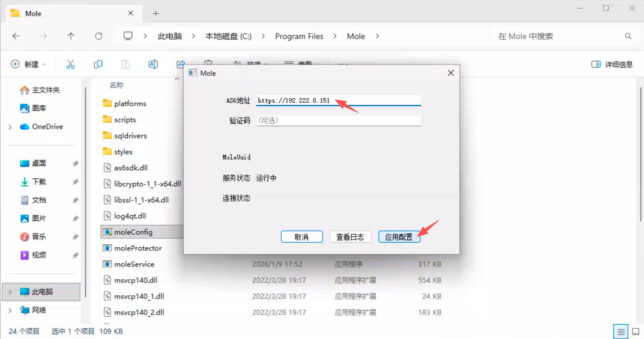Screen dimensions: 644x339
Task: Toggle details pane with 详细信息 icon
Action: 596,64
